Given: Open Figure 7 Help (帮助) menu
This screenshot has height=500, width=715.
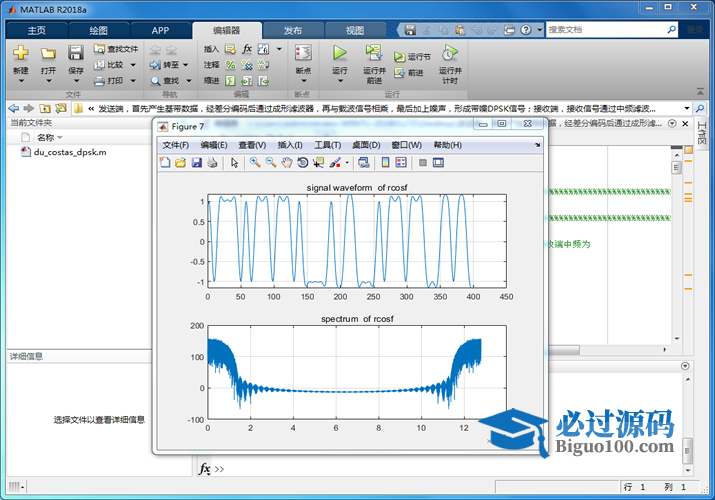Looking at the screenshot, I should [447, 145].
